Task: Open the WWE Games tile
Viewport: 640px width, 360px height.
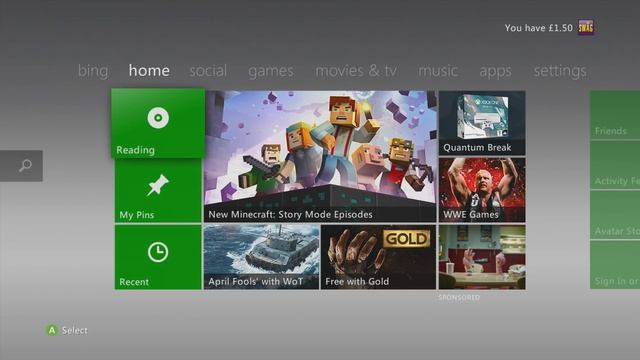Action: point(482,190)
